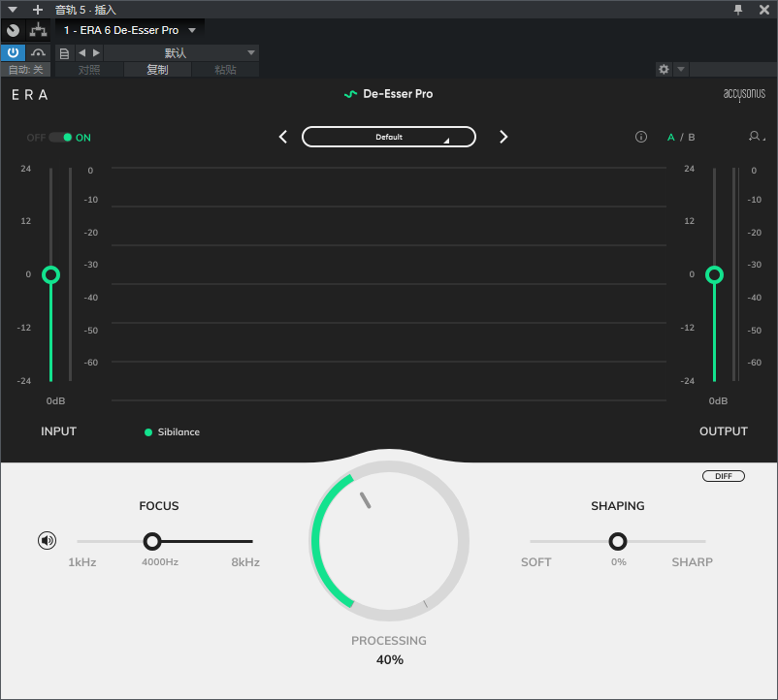Viewport: 778px width, 700px height.
Task: Select the A comparison state
Action: [x=671, y=138]
